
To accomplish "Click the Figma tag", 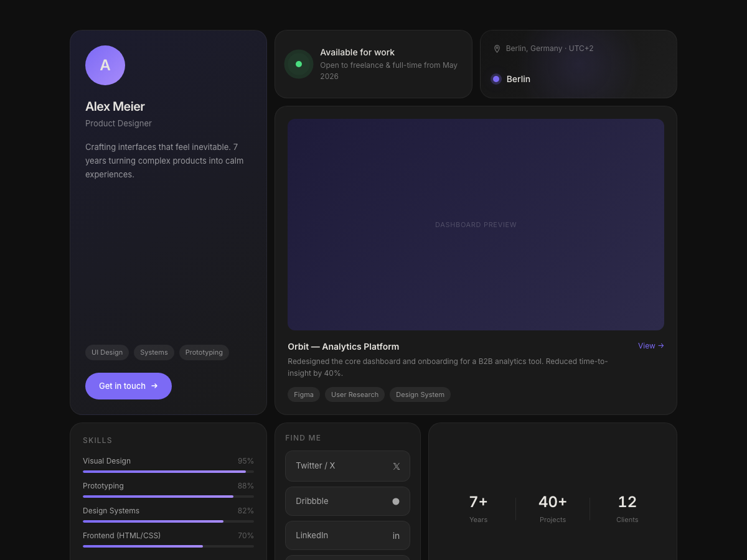I will click(304, 394).
